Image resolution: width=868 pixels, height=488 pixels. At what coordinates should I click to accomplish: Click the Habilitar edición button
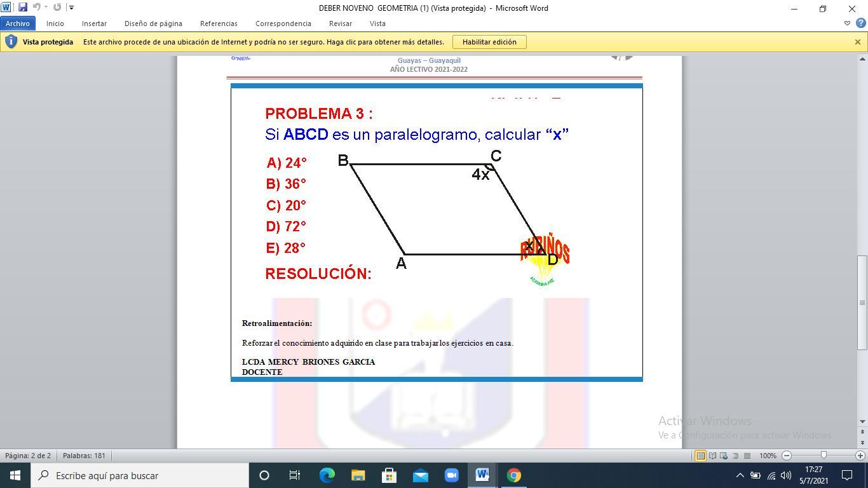[x=489, y=42]
